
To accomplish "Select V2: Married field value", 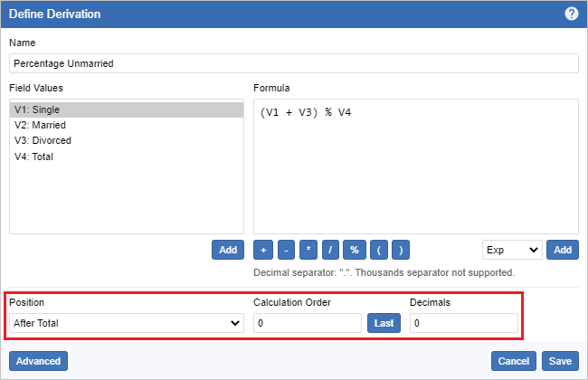I will point(127,126).
